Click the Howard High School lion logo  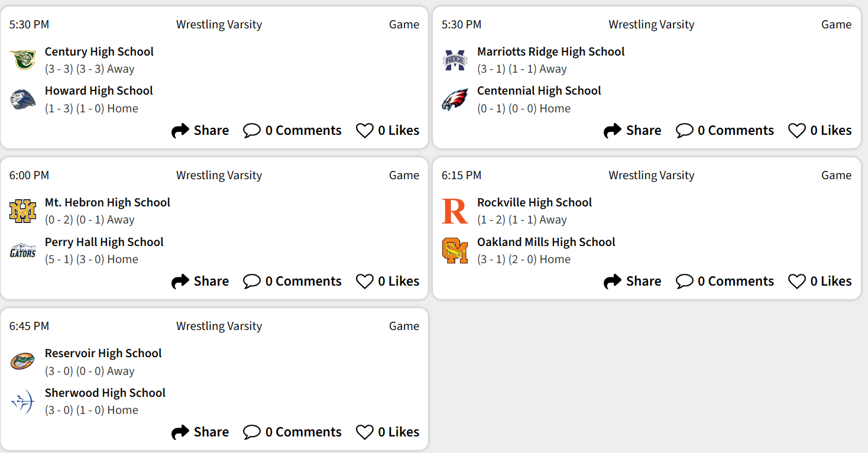tap(23, 99)
